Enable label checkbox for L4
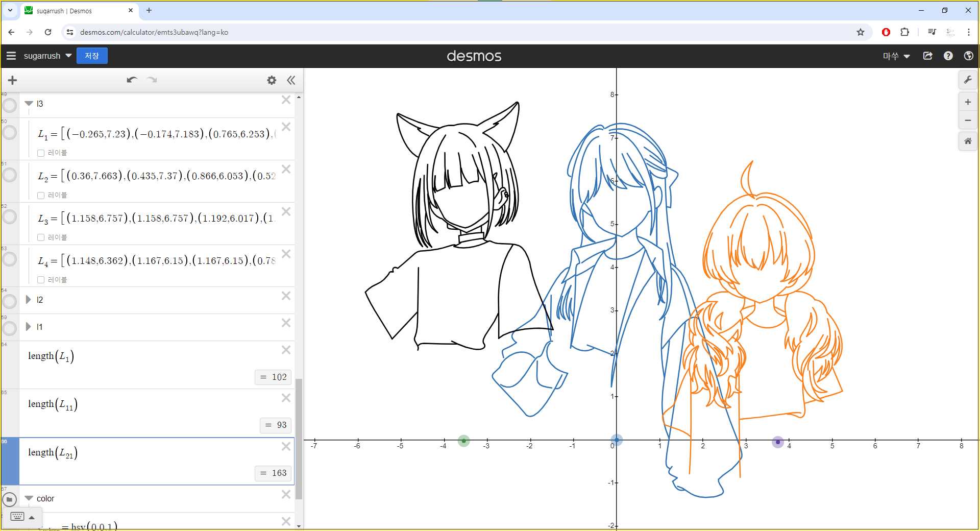 coord(41,280)
